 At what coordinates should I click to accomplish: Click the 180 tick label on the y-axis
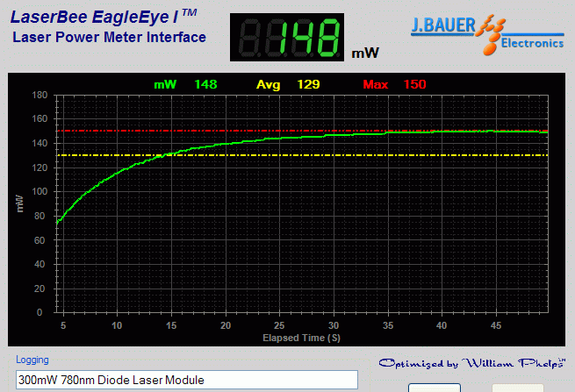(40, 96)
